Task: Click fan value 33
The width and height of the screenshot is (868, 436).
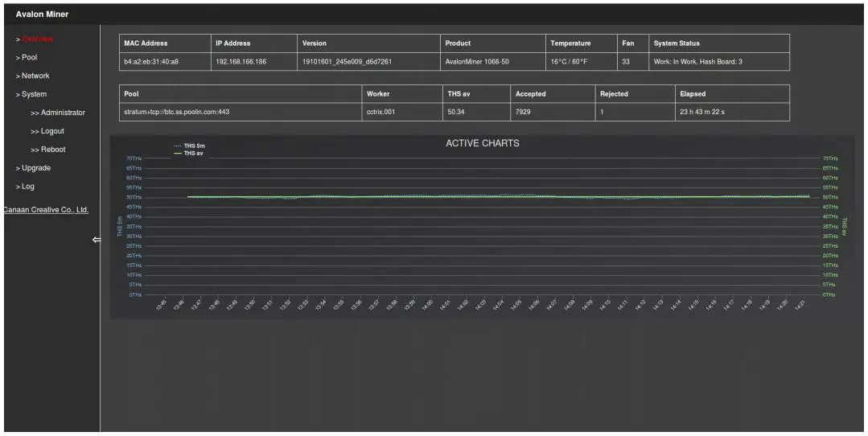Action: pyautogui.click(x=626, y=62)
